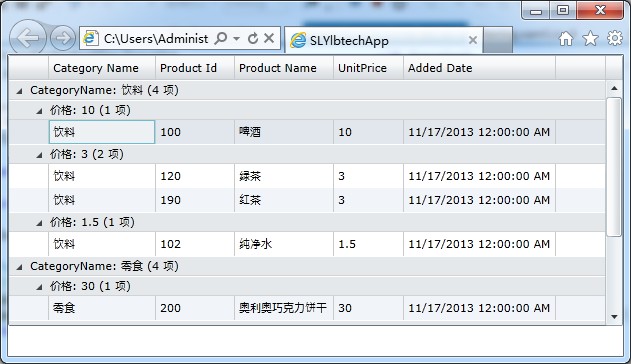Open a new blank tab
Screen dimensions: 631x364
tap(497, 39)
